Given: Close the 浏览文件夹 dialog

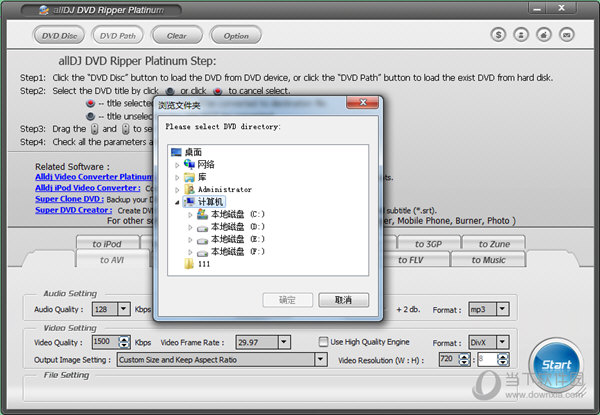Looking at the screenshot, I should click(x=362, y=103).
